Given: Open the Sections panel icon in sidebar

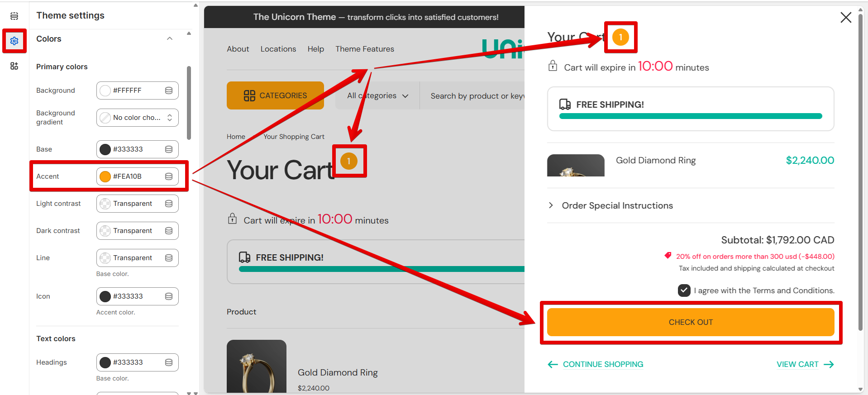Looking at the screenshot, I should point(14,16).
